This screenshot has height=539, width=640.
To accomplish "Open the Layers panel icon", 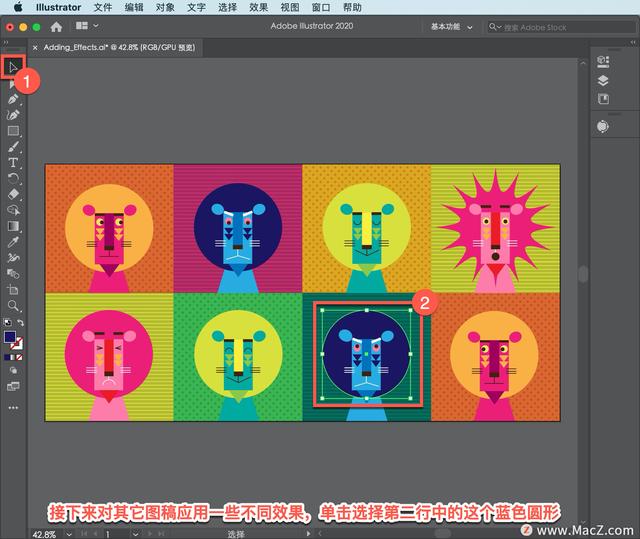I will (x=603, y=81).
